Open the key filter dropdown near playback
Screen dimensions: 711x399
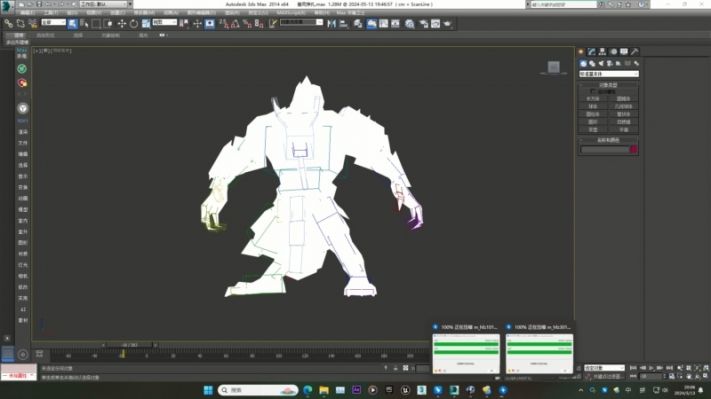click(x=604, y=368)
